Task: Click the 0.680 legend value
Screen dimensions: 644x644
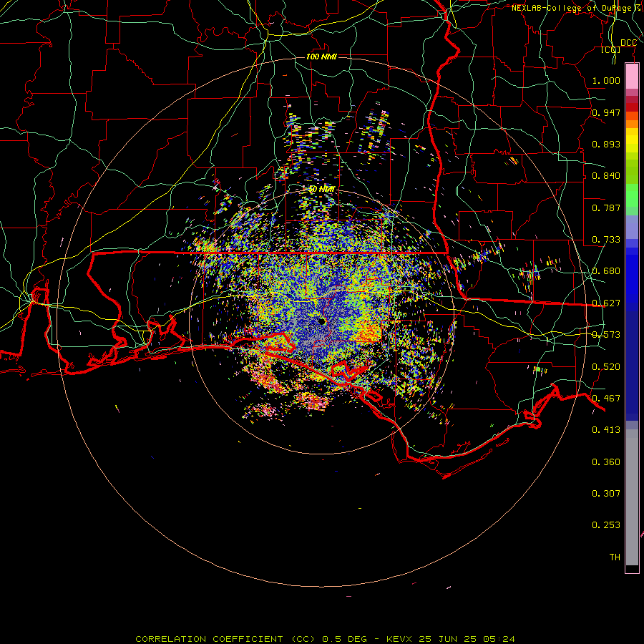Action: 606,271
